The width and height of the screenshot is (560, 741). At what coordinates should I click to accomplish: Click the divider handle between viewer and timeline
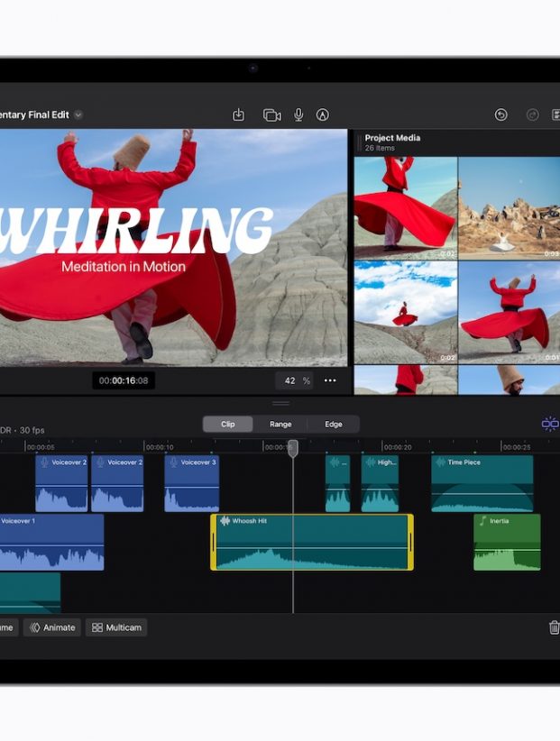point(281,403)
